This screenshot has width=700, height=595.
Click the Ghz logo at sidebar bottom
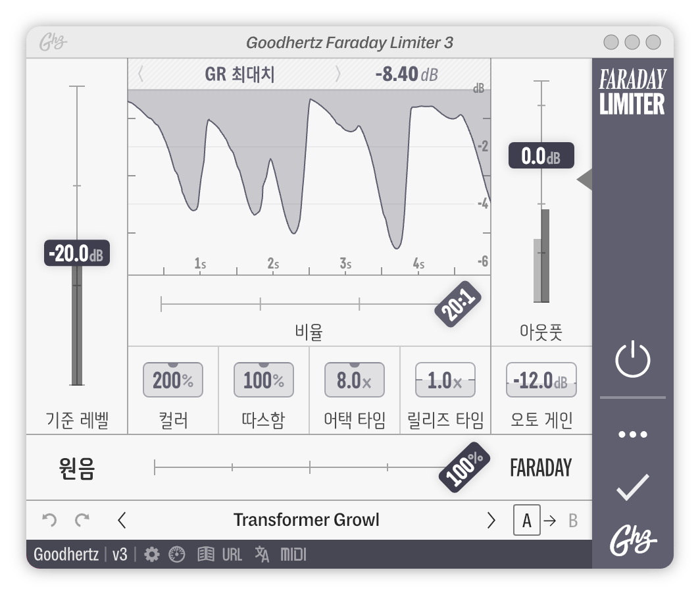(633, 540)
